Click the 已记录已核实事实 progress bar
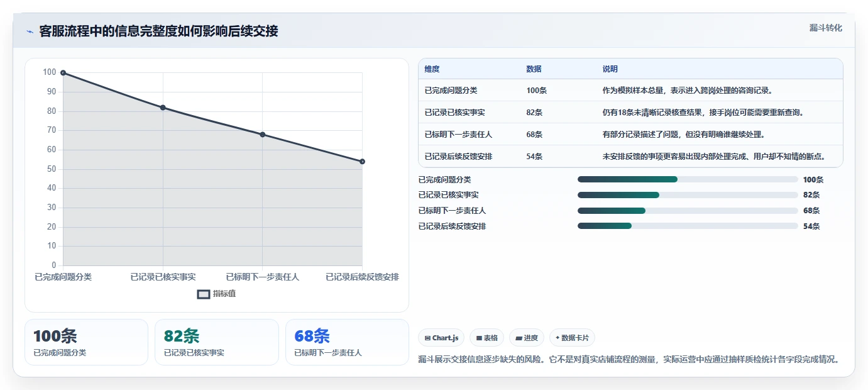The image size is (868, 390). 688,195
